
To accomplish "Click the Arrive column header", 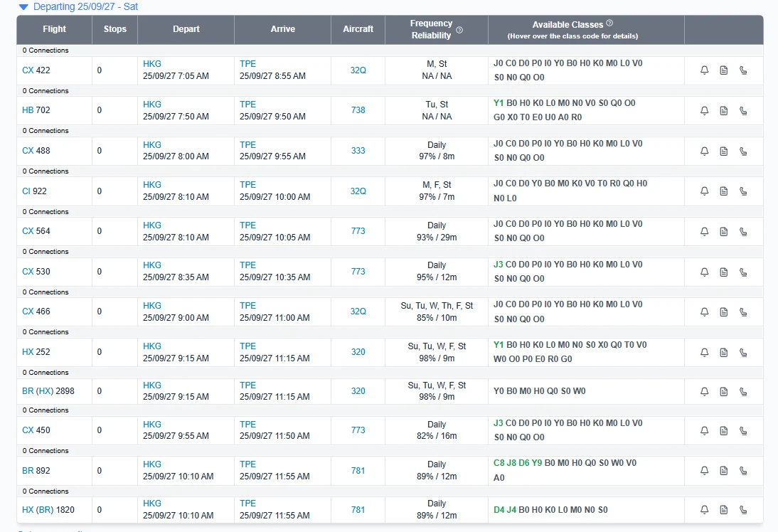I will click(283, 29).
